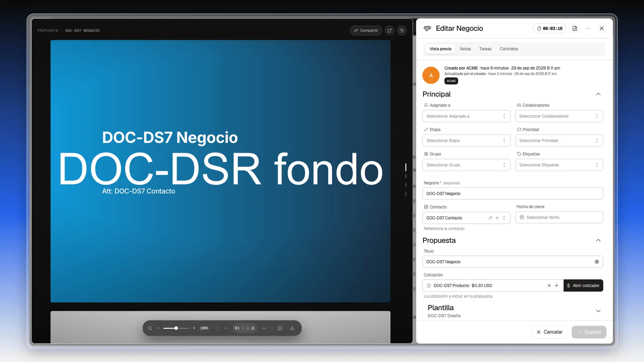Switch to the Tareas tab
Viewport: 644px width, 362px height.
[485, 49]
